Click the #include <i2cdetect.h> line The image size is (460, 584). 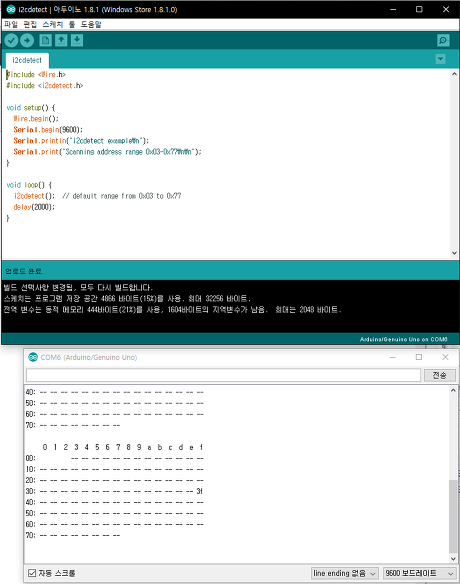click(x=45, y=86)
